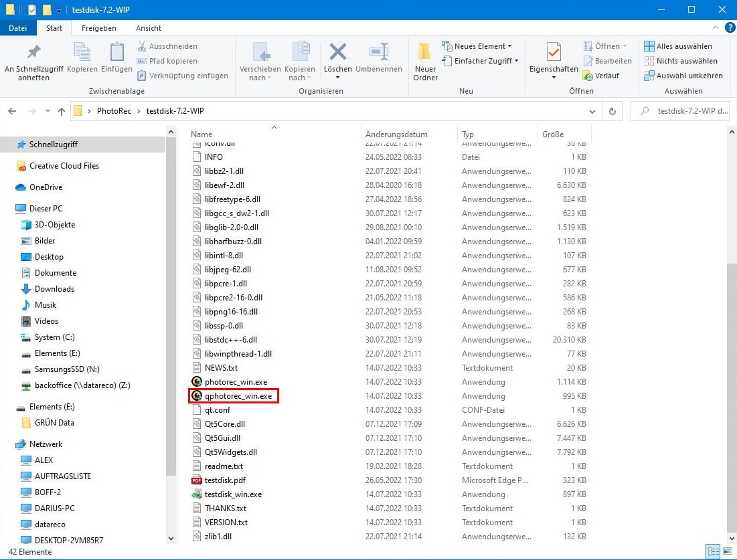Switch to large icons view in status bar
This screenshot has height=560, width=737.
728,551
